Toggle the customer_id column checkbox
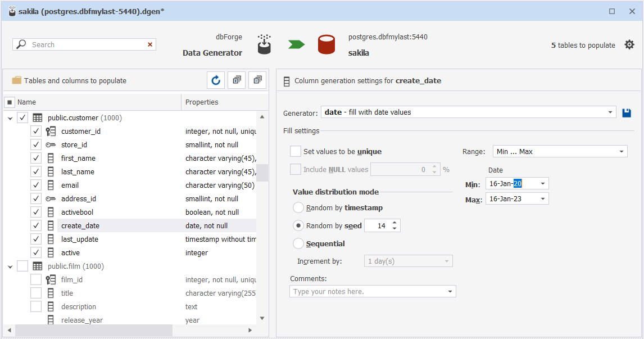 pyautogui.click(x=36, y=132)
